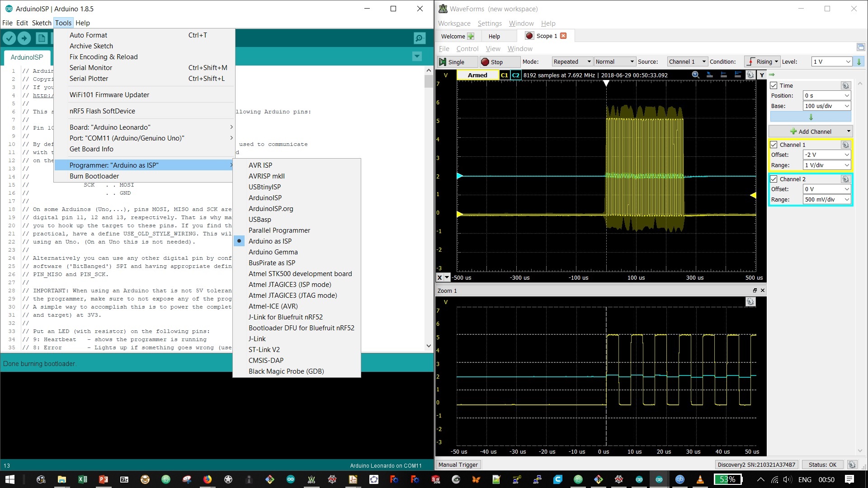This screenshot has height=488, width=868.
Task: Click the Discovery2 device status button
Action: tap(756, 465)
